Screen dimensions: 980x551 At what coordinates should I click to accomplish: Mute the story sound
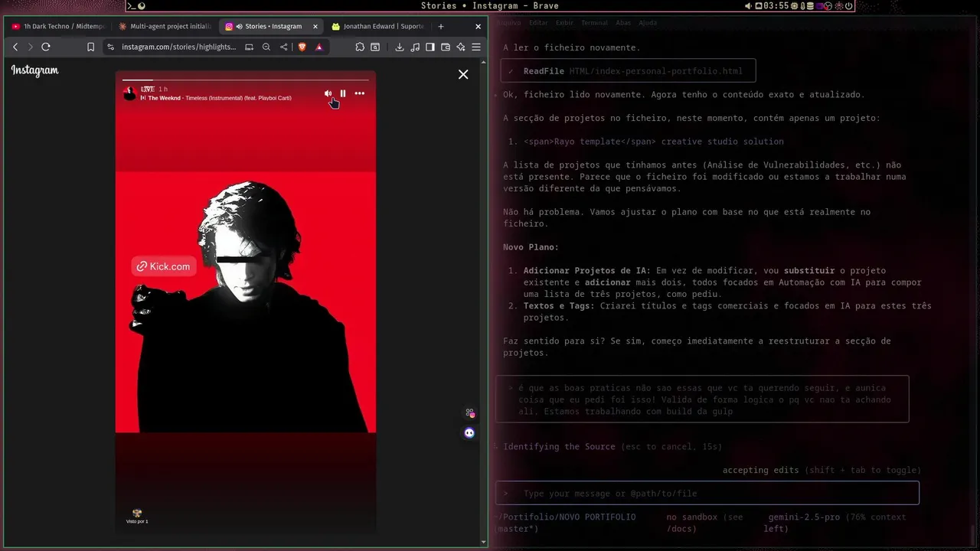pyautogui.click(x=328, y=93)
